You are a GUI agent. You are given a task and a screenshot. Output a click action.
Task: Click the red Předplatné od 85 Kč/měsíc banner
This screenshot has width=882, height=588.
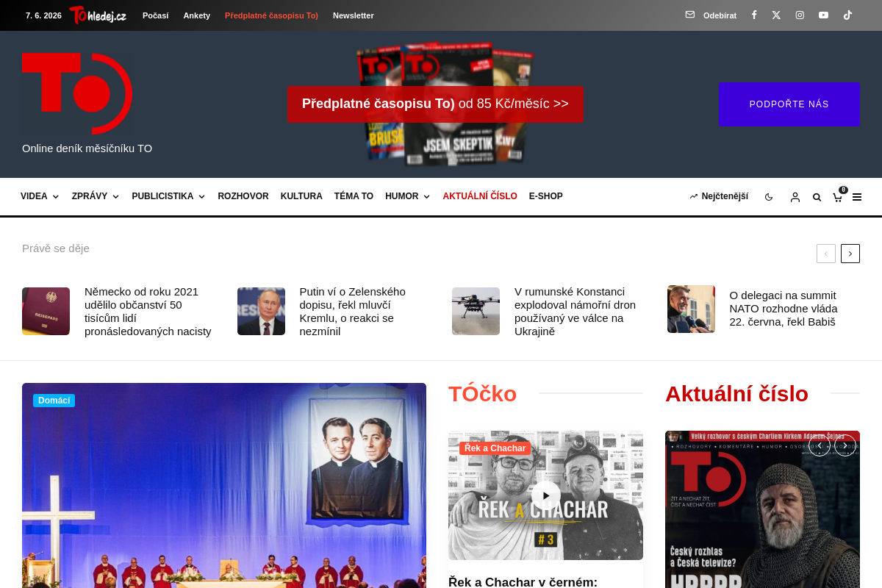coord(435,104)
